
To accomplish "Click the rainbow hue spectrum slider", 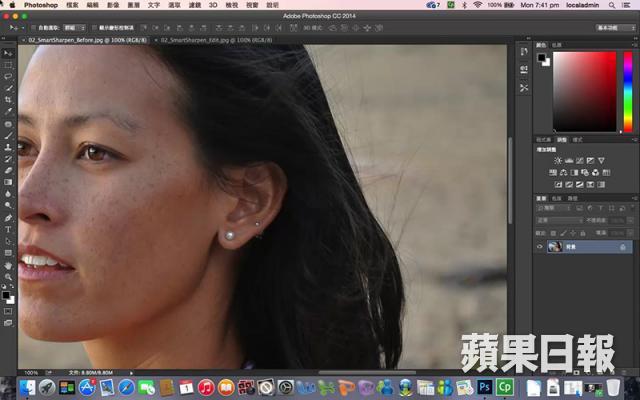I will 628,91.
